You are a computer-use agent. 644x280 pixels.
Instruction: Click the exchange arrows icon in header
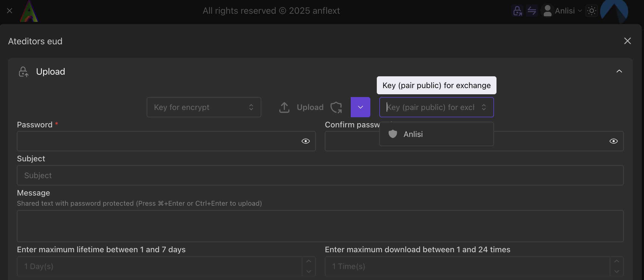532,11
